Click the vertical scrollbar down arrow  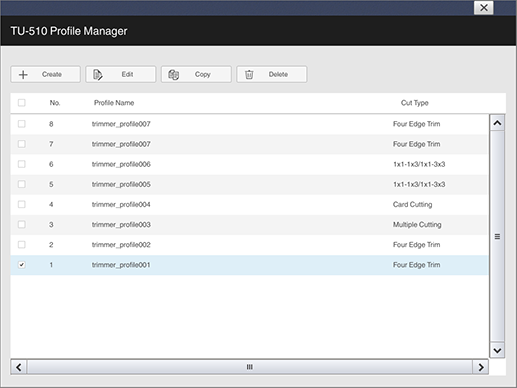(x=497, y=350)
